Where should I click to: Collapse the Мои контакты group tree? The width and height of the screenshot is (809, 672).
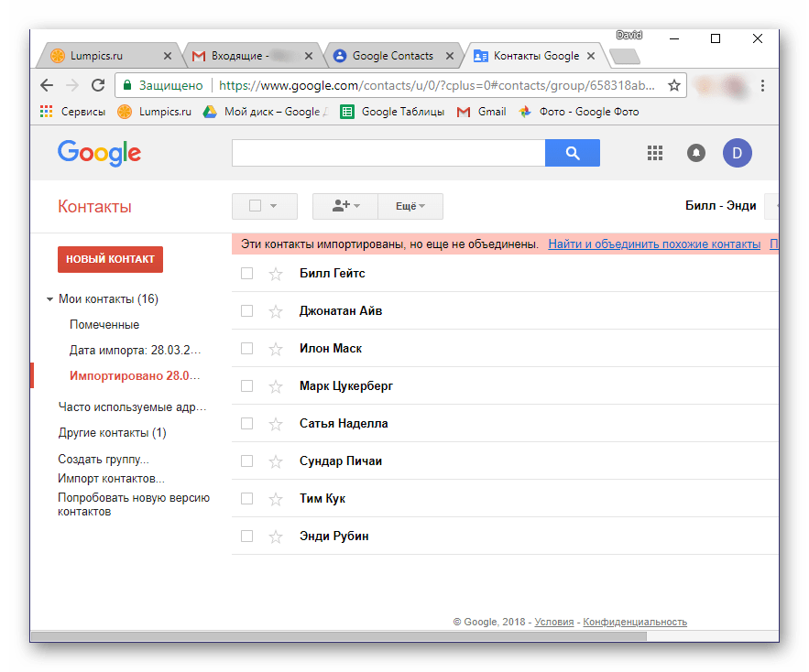(x=49, y=299)
